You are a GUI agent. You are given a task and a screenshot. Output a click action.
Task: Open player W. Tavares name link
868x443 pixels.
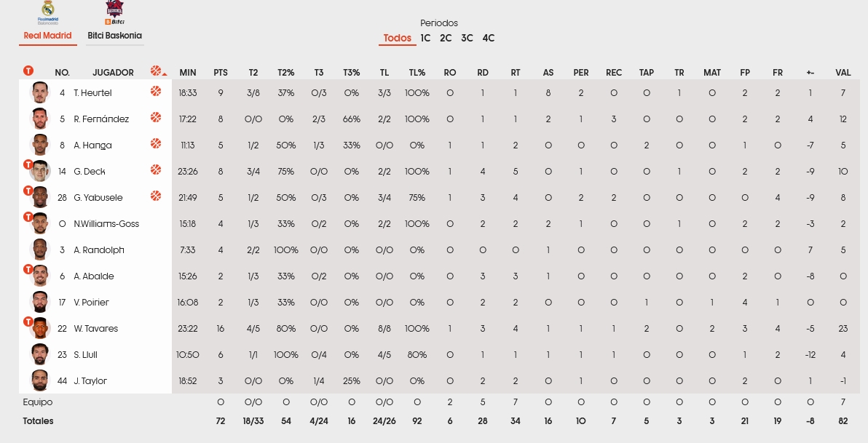tap(95, 329)
